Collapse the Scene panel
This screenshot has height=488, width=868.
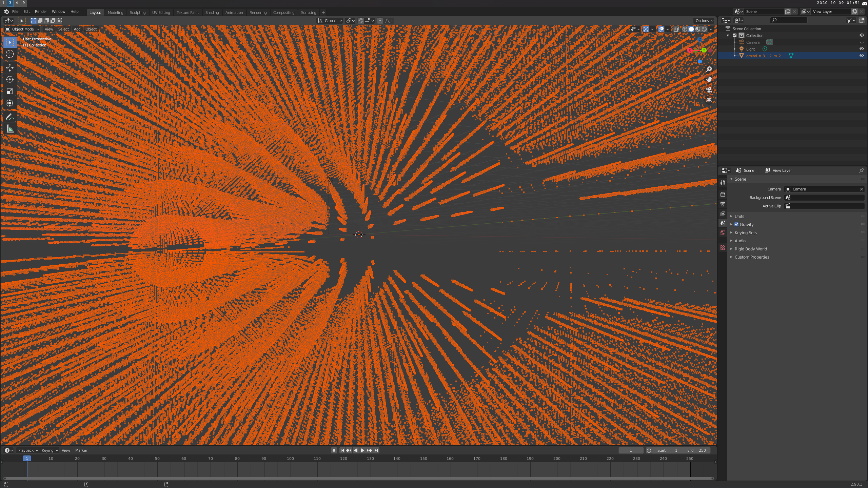[x=740, y=179]
